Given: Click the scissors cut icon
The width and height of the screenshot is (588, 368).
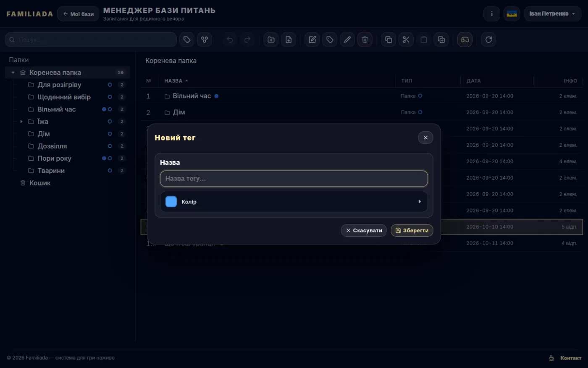Looking at the screenshot, I should tap(406, 40).
